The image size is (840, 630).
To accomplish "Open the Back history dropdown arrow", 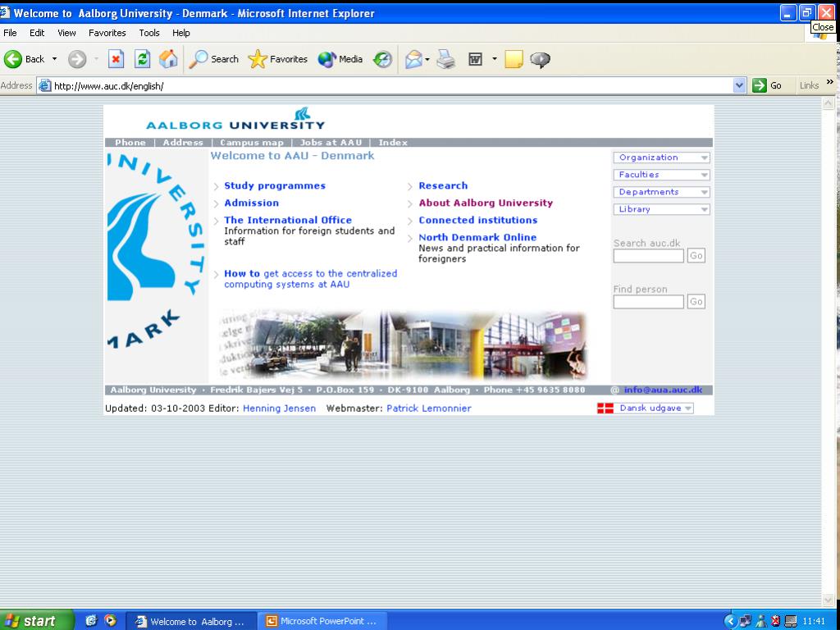I will [x=54, y=59].
